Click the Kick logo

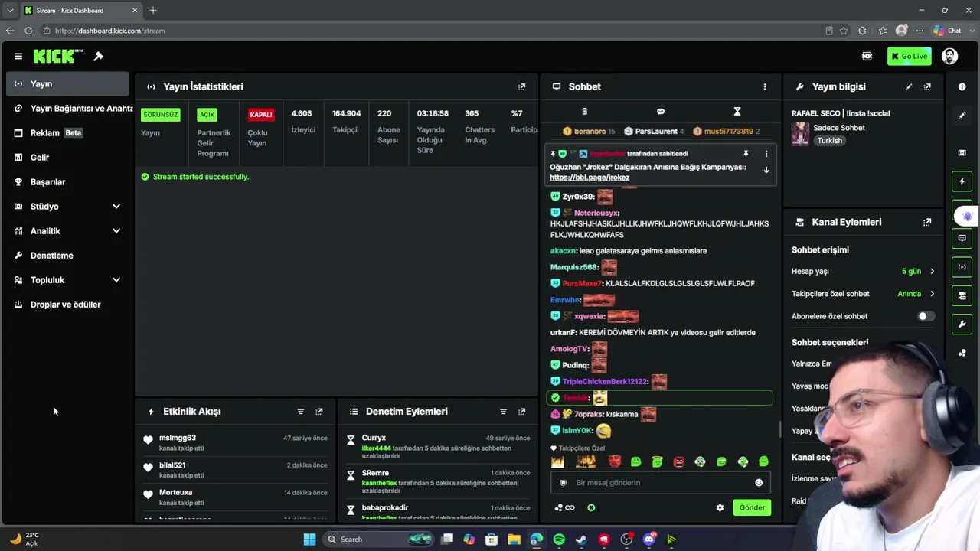[x=57, y=56]
